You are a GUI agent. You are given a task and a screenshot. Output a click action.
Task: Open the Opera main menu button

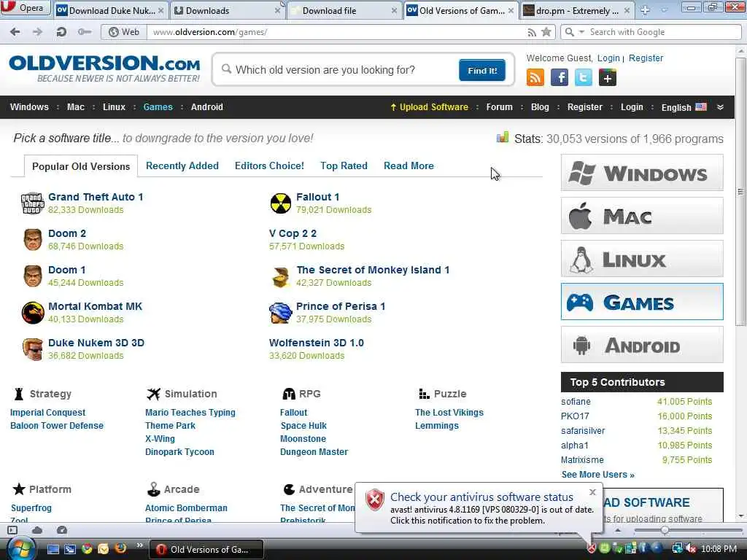(25, 7)
